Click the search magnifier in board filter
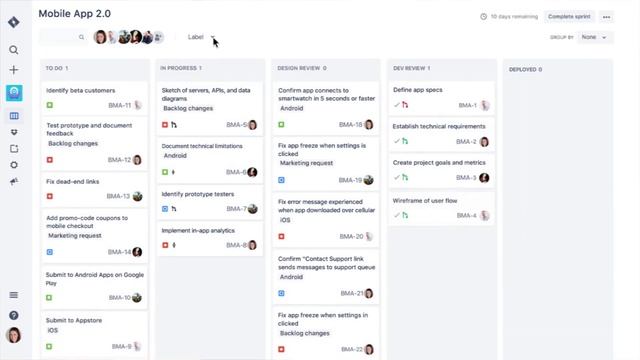 81,37
